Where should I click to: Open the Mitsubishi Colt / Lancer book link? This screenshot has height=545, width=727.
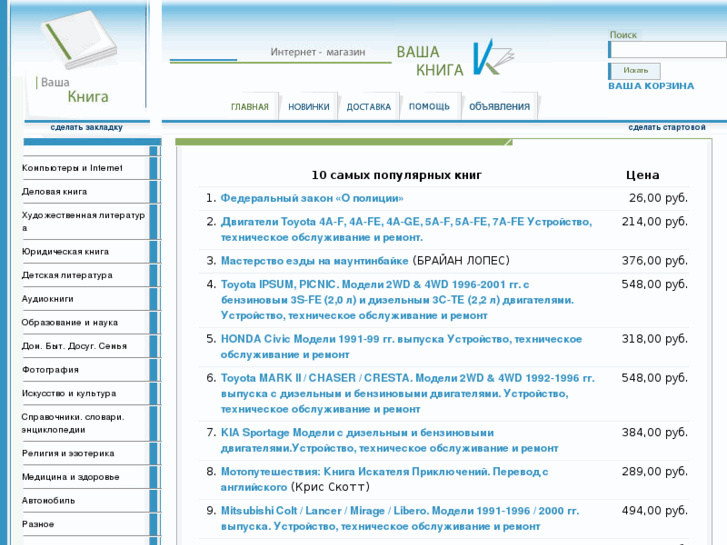coord(400,518)
